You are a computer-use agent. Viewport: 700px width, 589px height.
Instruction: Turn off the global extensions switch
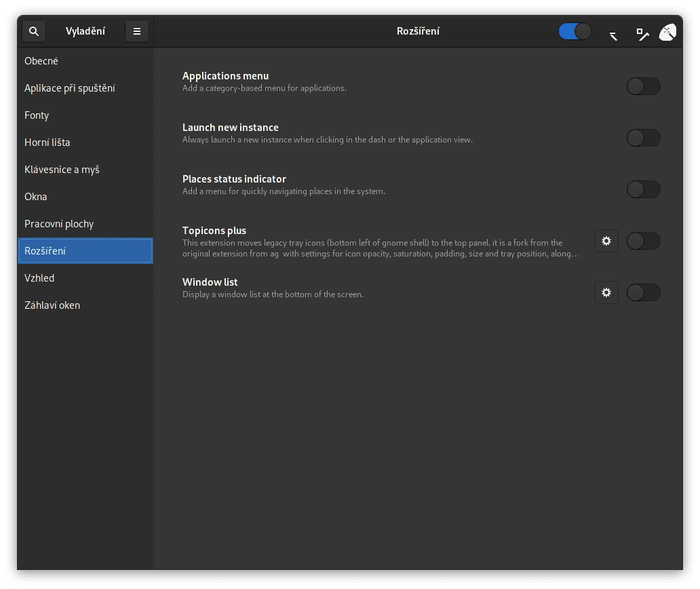coord(575,31)
